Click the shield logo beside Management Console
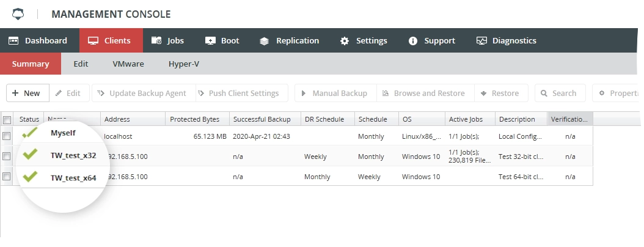 coord(18,14)
